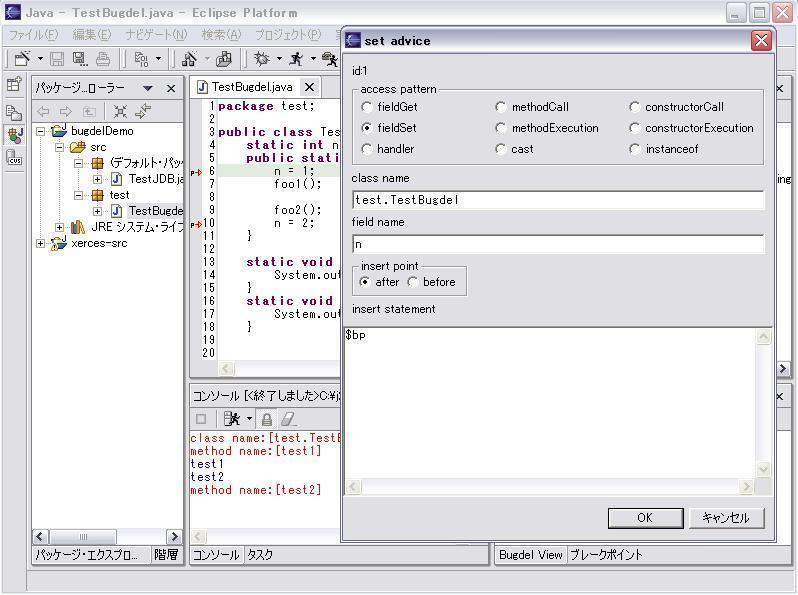Image resolution: width=798 pixels, height=595 pixels.
Task: Open the build icon dropdown arrow
Action: point(158,59)
